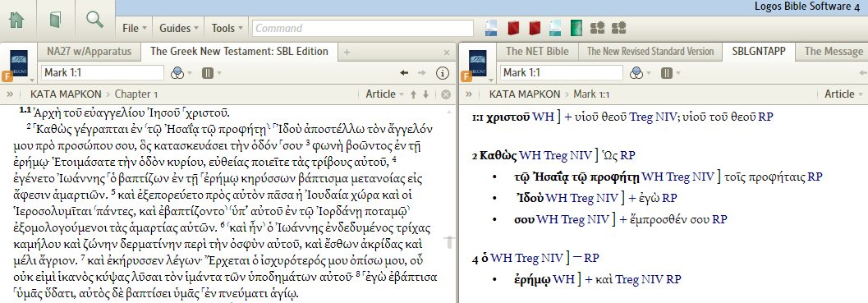Switch to The New Revised Standard Version tab
Viewport: 868px width, 303px height.
click(x=650, y=52)
